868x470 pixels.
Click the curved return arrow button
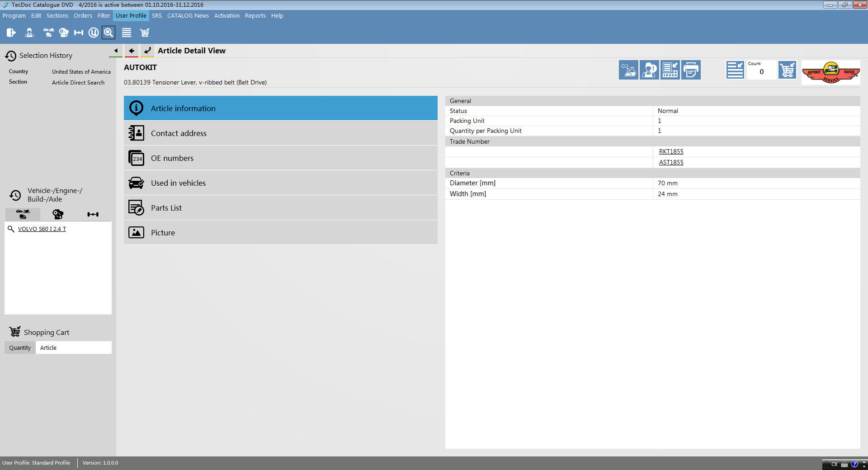point(147,51)
